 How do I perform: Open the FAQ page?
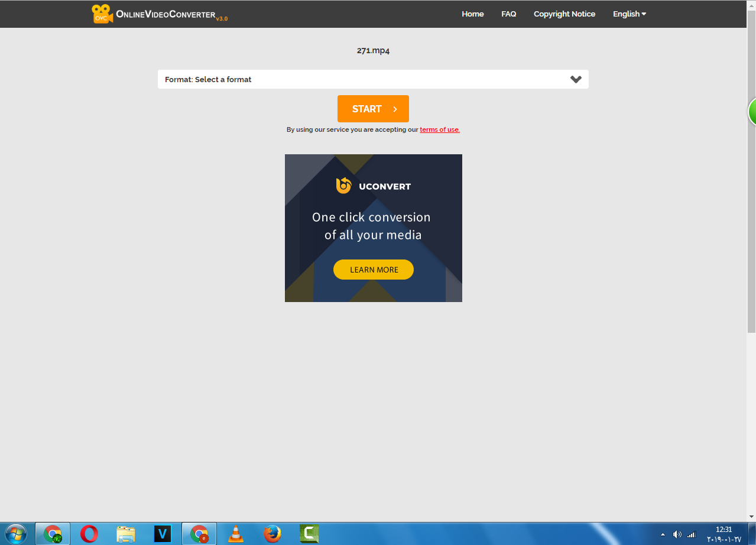(x=508, y=14)
